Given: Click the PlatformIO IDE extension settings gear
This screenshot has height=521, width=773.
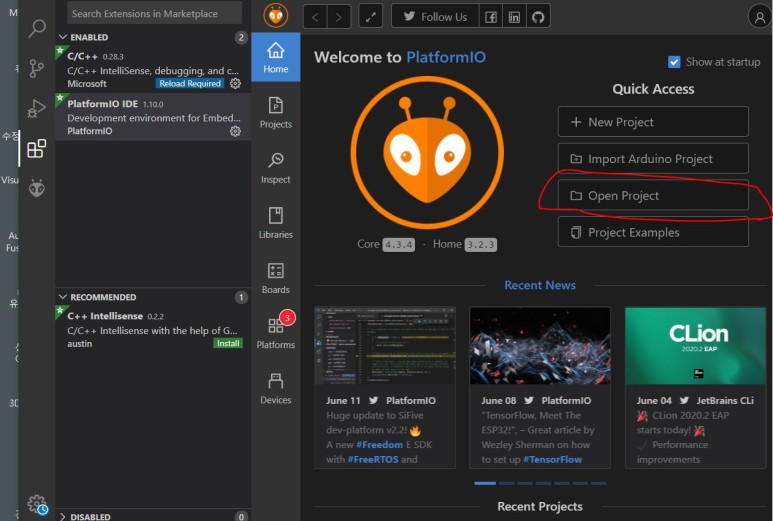Looking at the screenshot, I should [236, 131].
